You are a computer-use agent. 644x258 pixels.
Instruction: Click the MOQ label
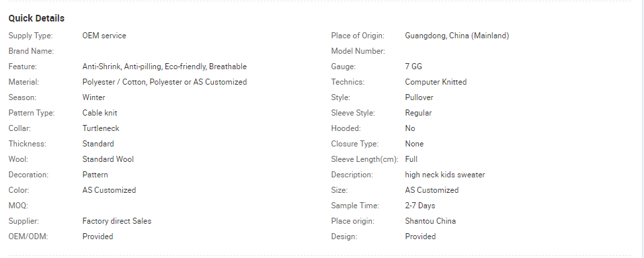click(18, 206)
